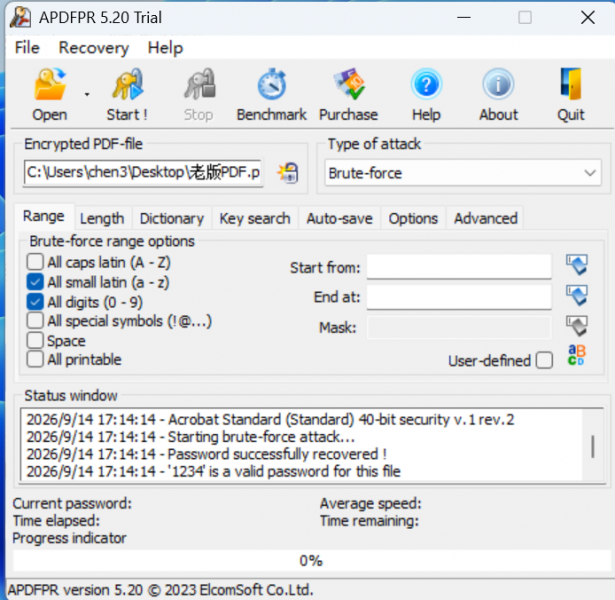Enable All caps latin (A - Z) checkbox
Screen dimensions: 615x600
pos(35,262)
